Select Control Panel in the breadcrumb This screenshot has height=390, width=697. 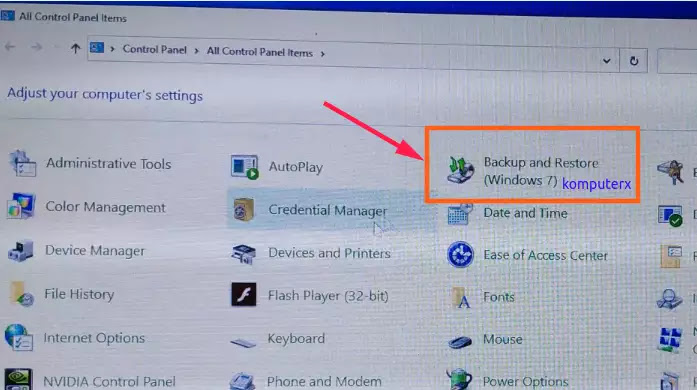pos(155,49)
